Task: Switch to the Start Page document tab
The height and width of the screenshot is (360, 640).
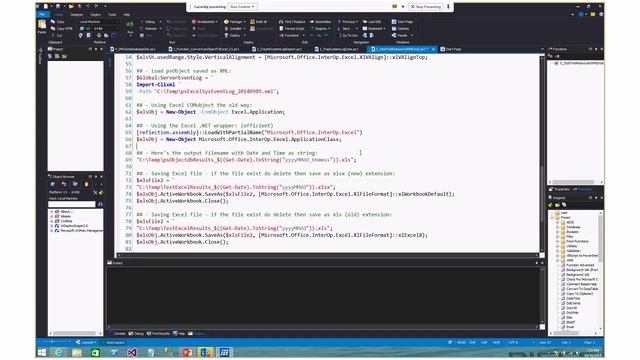Action: [x=451, y=49]
